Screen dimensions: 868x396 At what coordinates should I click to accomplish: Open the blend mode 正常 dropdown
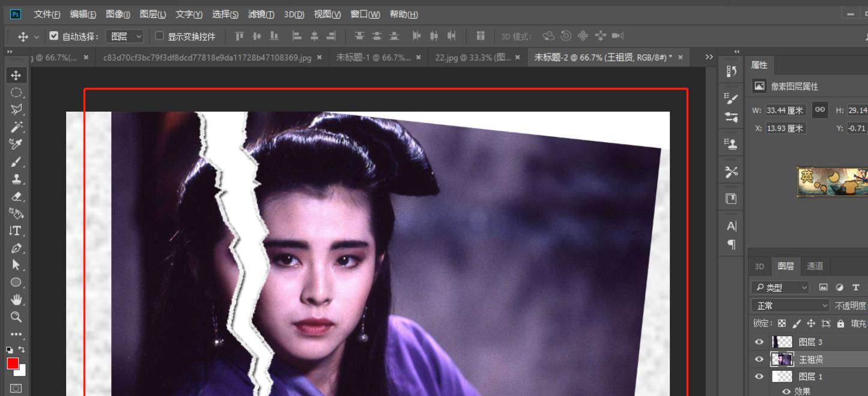(x=791, y=306)
